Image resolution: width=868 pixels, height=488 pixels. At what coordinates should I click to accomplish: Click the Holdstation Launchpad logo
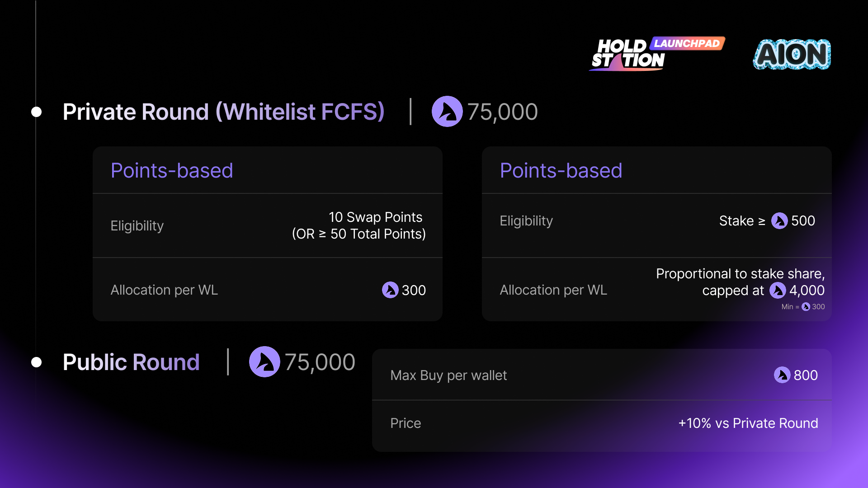click(x=657, y=54)
